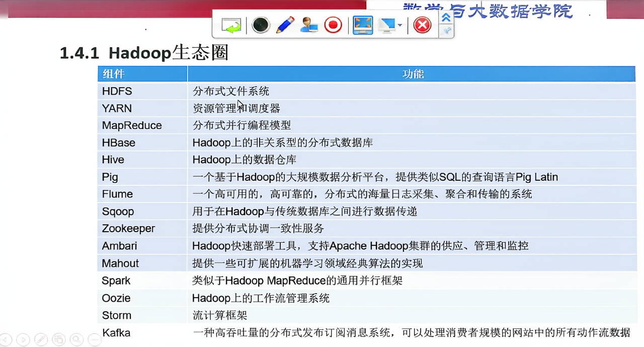Select the YARN cell
The width and height of the screenshot is (644, 347).
[142, 108]
